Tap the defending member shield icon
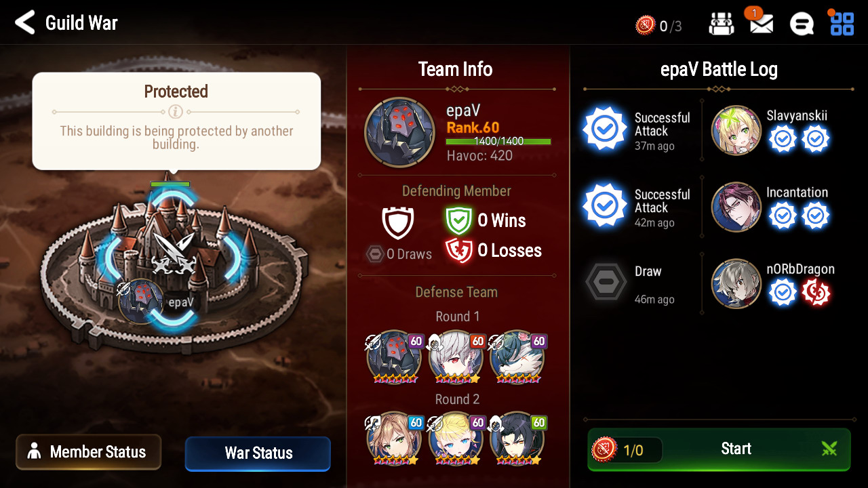Screen dimensions: 868x488 click(x=398, y=222)
